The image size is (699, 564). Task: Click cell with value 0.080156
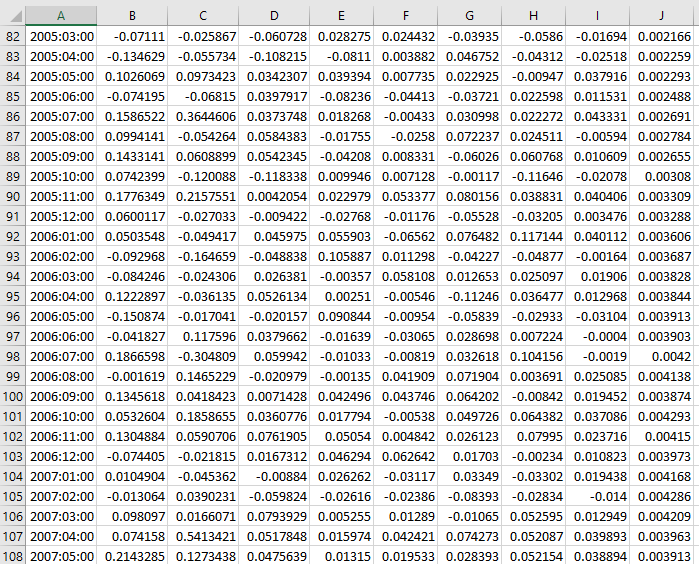pos(469,197)
